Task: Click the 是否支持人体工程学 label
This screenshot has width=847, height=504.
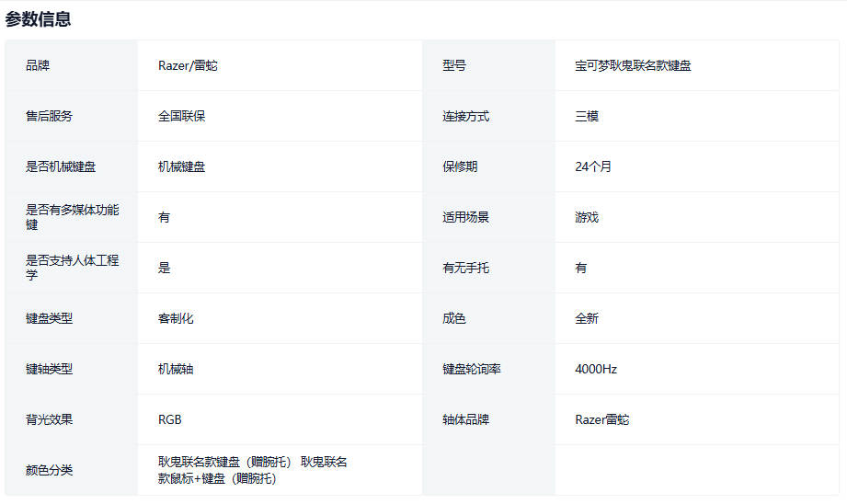Action: pos(72,268)
